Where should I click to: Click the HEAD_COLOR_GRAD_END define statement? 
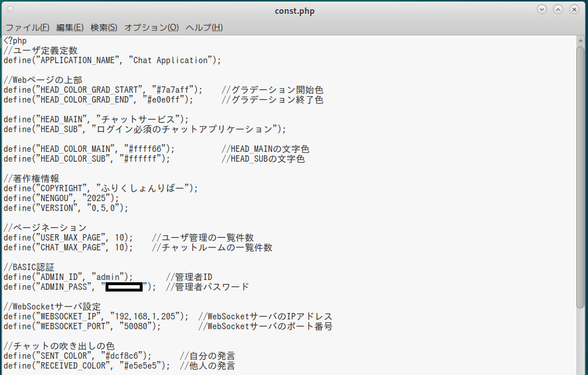[99, 100]
